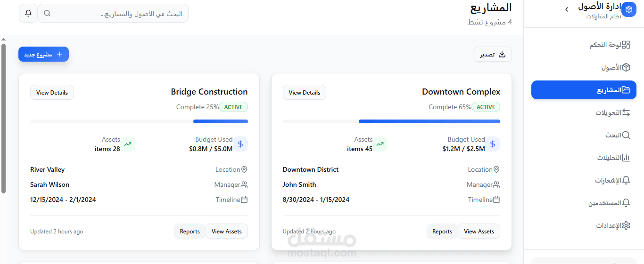
Task: Click the gear icon beside الإعدادات
Action: point(626,225)
